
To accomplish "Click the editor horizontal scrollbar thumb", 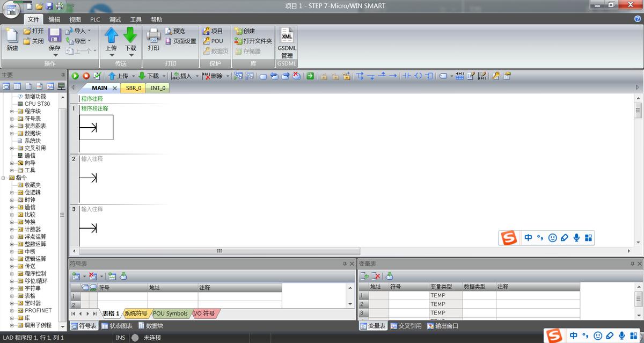I will pyautogui.click(x=219, y=251).
